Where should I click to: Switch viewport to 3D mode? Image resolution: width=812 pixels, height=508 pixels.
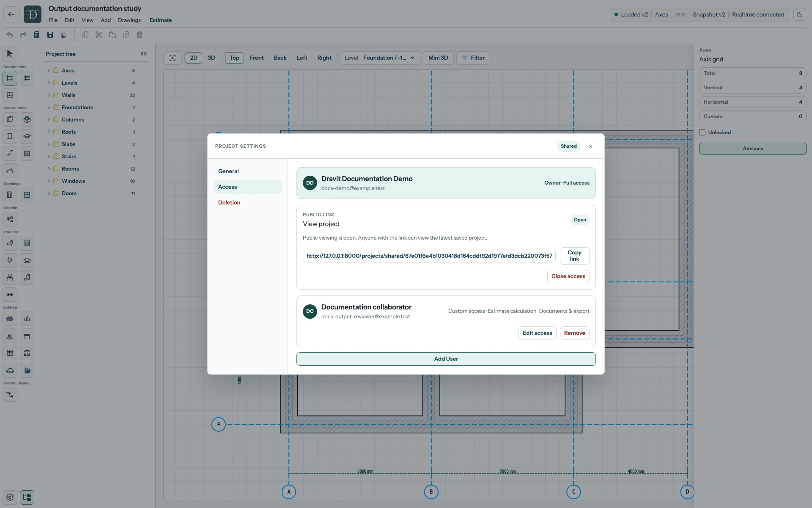pyautogui.click(x=211, y=58)
